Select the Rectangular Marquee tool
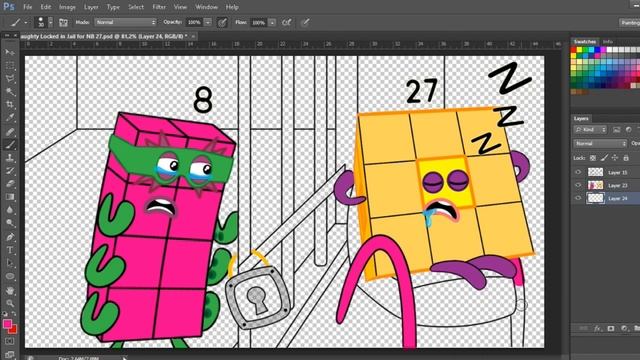Screen dimensions: 640x360 tap(10, 65)
